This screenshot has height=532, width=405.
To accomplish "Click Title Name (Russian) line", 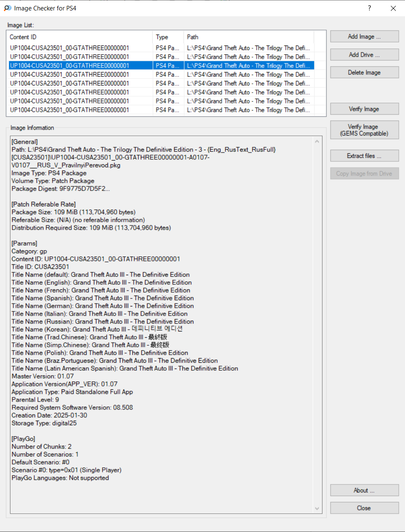I will (x=102, y=321).
